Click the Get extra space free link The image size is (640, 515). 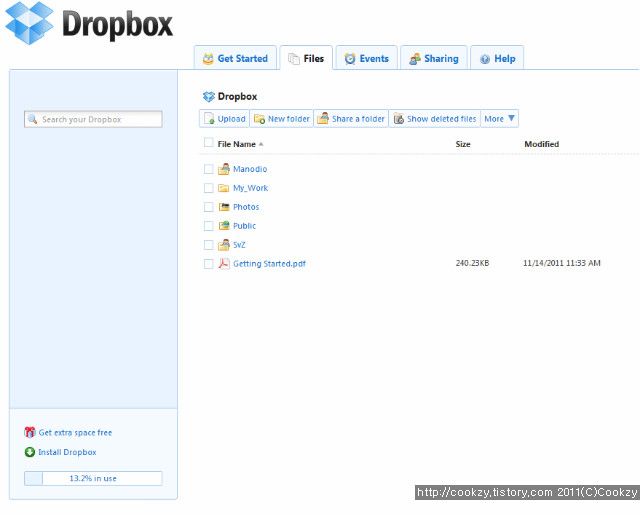(x=75, y=433)
